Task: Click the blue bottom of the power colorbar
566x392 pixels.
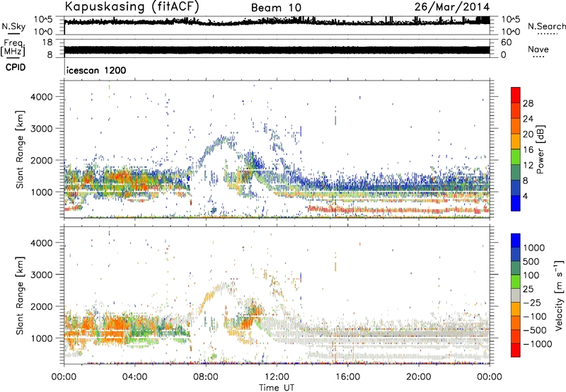Action: [516, 204]
